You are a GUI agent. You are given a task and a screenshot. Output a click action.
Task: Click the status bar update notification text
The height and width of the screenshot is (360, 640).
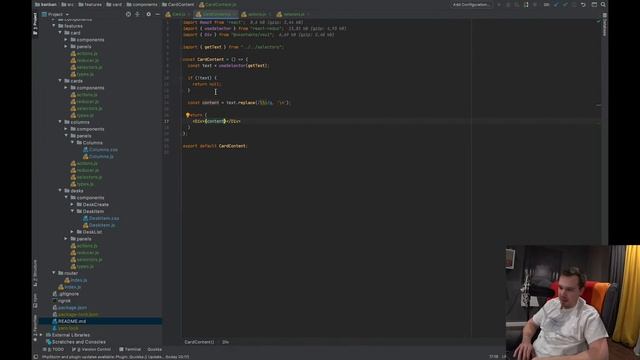click(116, 357)
